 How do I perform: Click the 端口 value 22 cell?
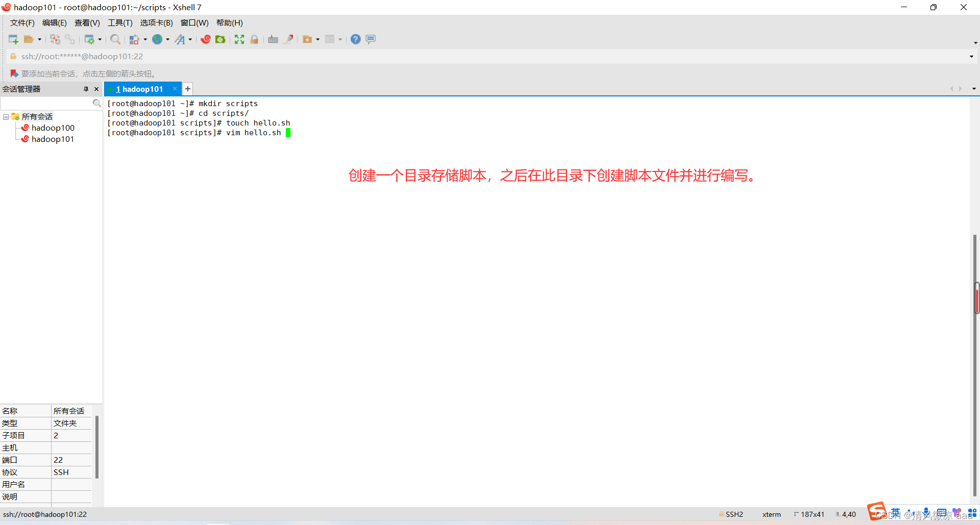point(71,460)
